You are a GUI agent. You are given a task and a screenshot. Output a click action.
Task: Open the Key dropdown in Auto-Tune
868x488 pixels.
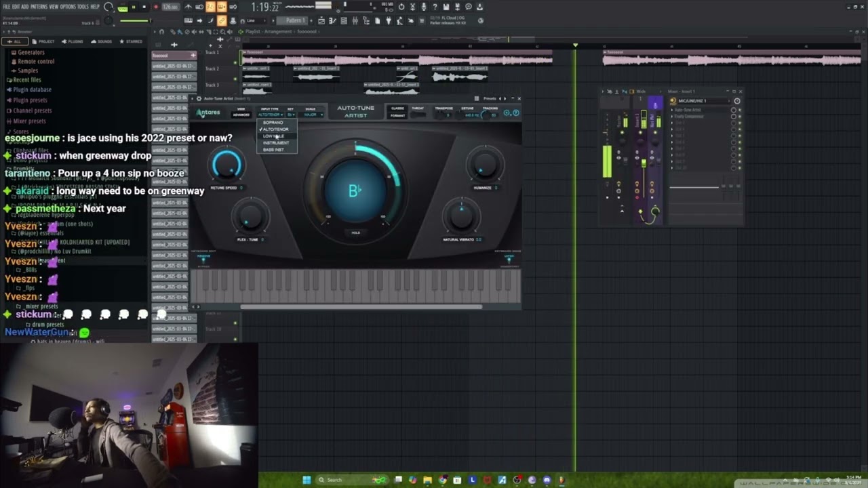click(x=291, y=115)
